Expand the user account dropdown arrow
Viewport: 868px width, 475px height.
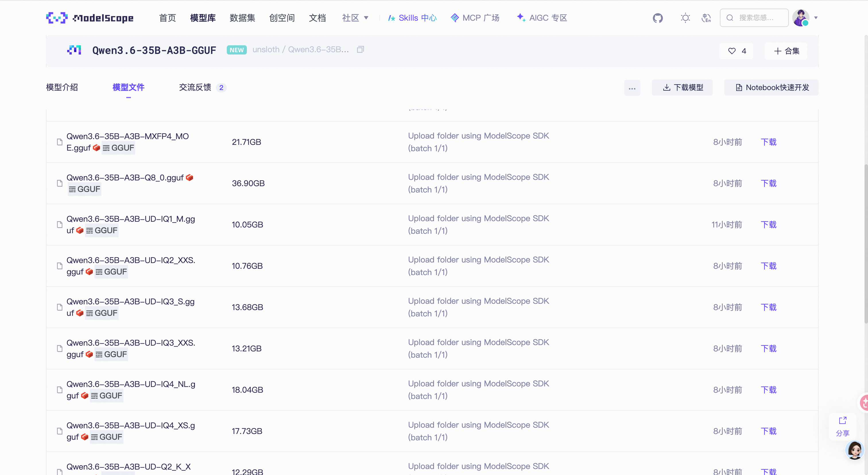[816, 18]
